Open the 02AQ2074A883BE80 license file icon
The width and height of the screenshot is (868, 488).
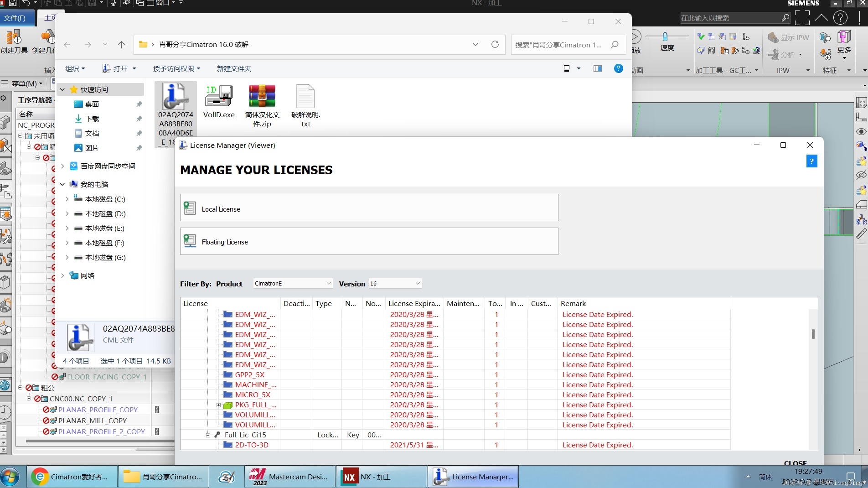coord(175,97)
